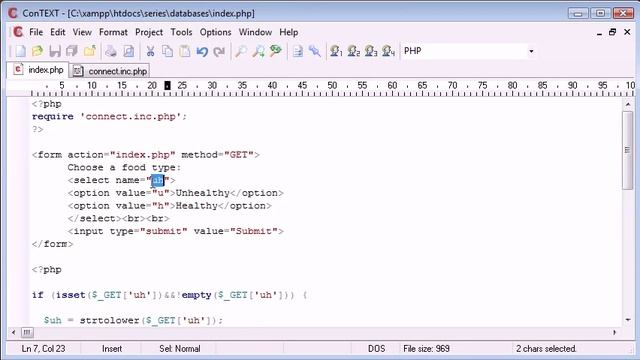The image size is (640, 360).
Task: Click the form action index.php line
Action: tap(146, 155)
